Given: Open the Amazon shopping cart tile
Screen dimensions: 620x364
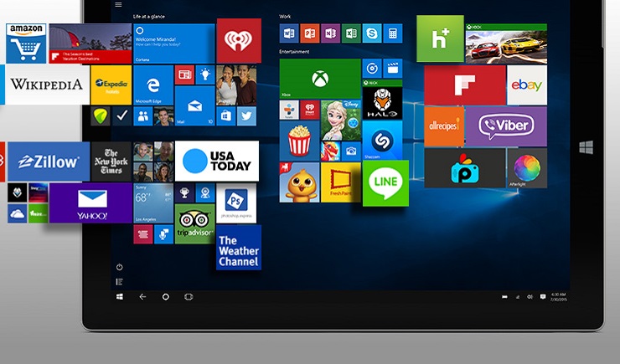Looking at the screenshot, I should (26, 43).
